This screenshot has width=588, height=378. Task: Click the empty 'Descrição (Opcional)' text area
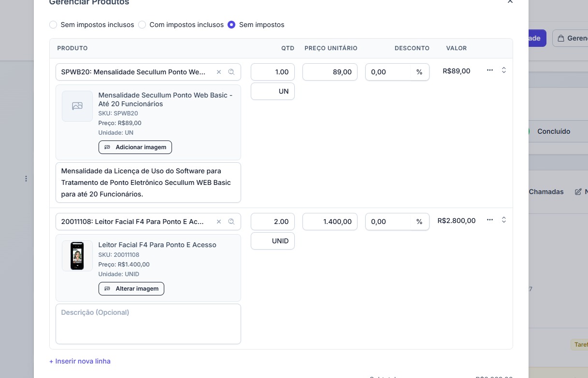click(x=148, y=323)
